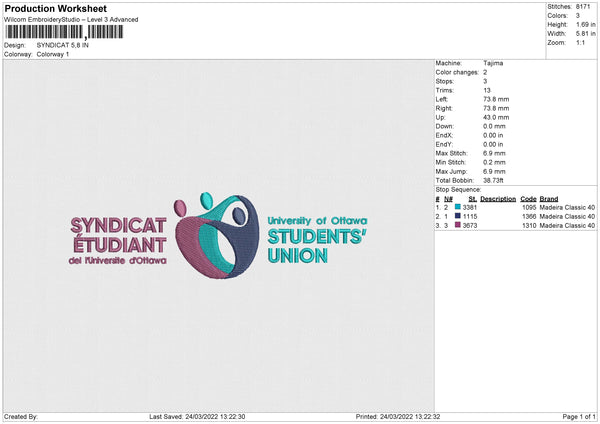Click 'Madeira Classic 40' in stop row 1
This screenshot has width=600, height=424.
coord(567,207)
